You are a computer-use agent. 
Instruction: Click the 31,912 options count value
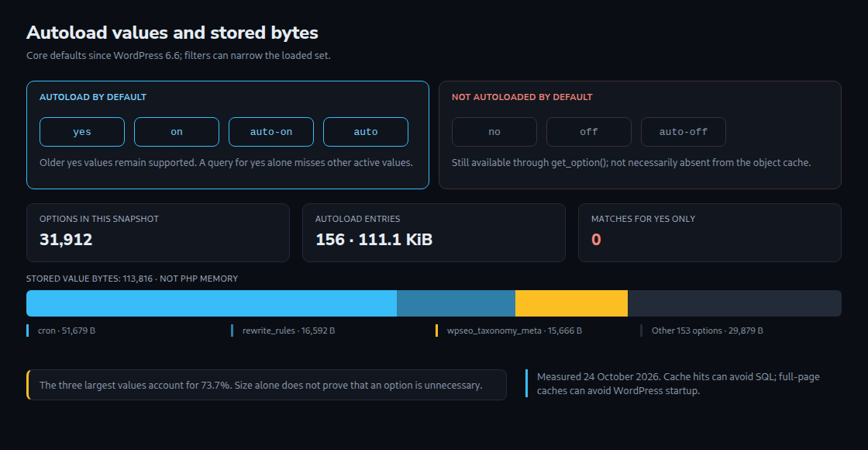coord(66,240)
